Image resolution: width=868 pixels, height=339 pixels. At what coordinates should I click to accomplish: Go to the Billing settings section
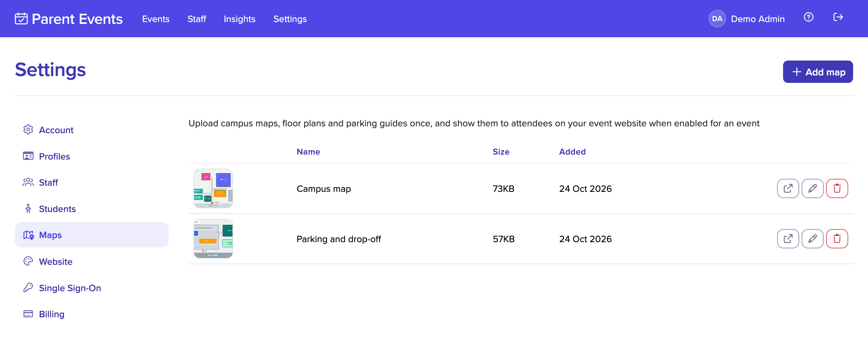tap(91, 314)
